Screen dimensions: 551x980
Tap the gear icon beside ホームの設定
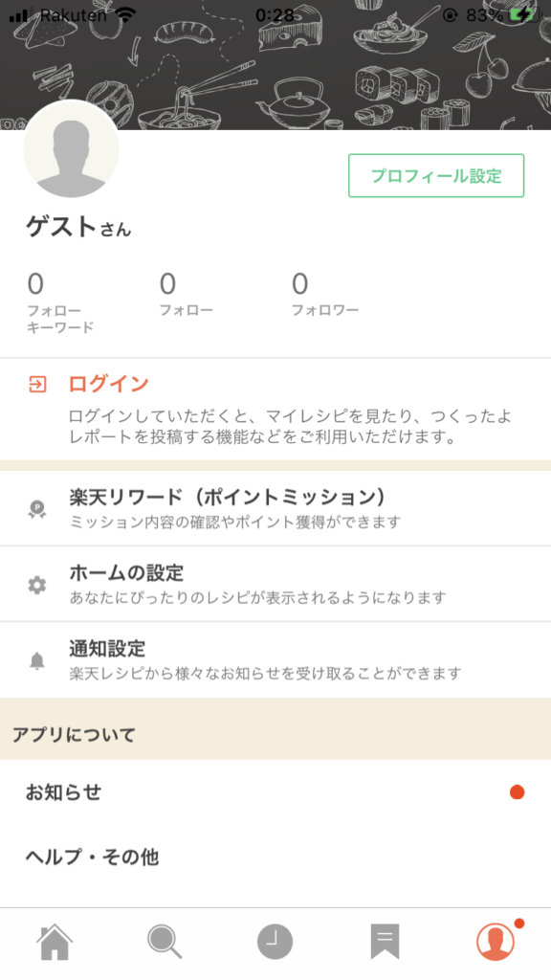pos(37,585)
